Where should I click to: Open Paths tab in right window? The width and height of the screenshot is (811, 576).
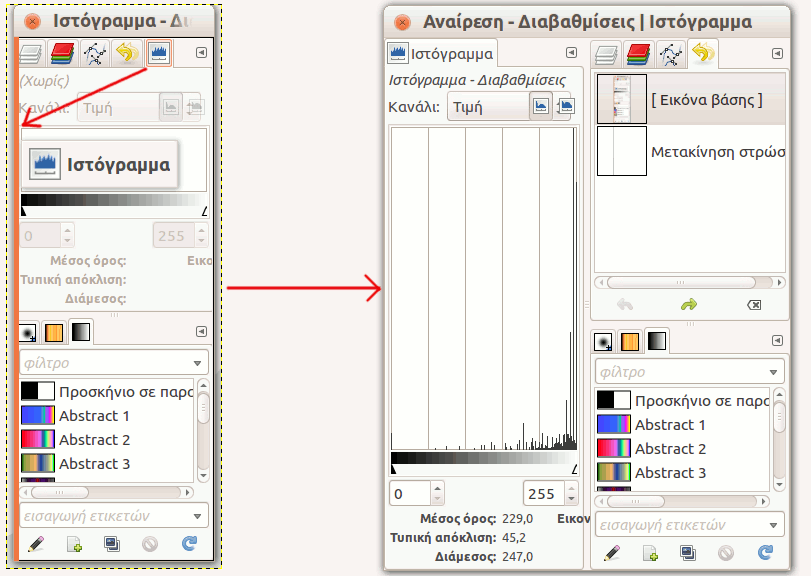coord(671,55)
